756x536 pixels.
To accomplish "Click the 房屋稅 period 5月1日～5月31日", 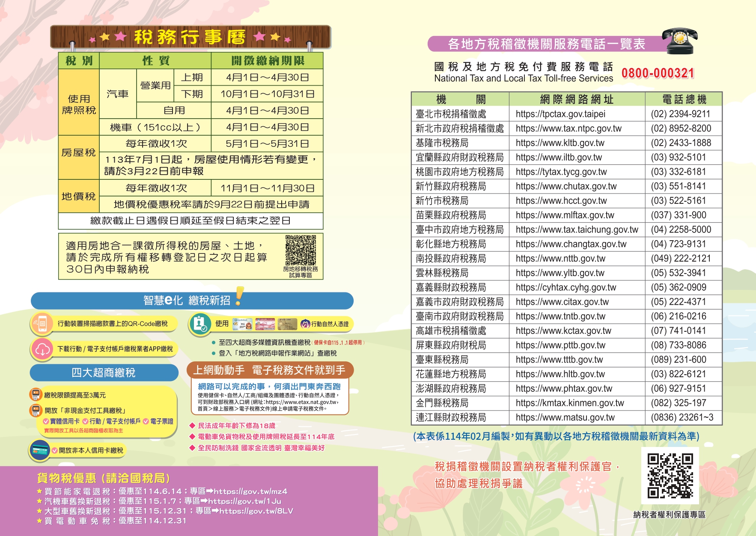I will (267, 144).
